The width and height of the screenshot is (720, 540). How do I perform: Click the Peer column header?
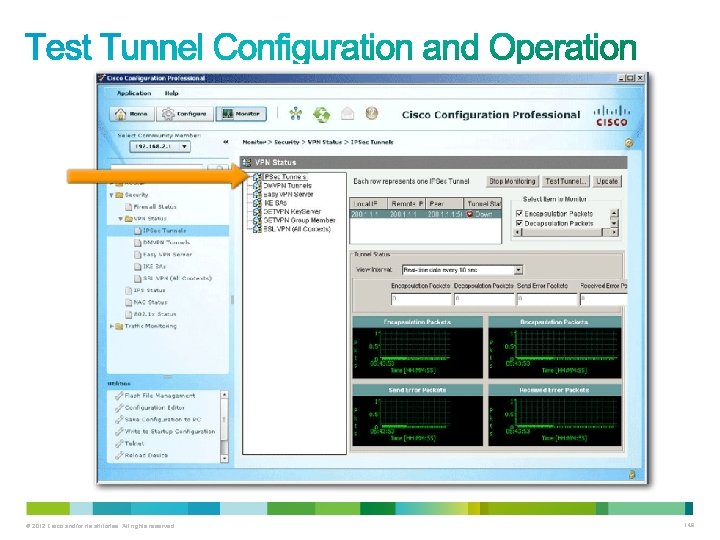pyautogui.click(x=444, y=203)
